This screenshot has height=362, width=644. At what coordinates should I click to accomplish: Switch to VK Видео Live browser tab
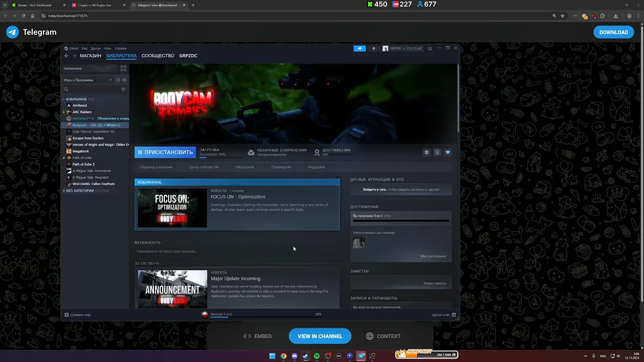pyautogui.click(x=98, y=5)
